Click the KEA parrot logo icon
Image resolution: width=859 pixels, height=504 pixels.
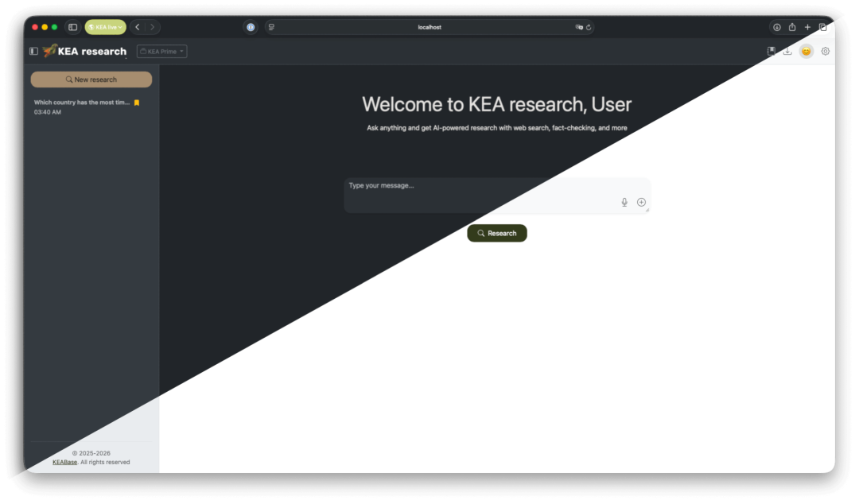pyautogui.click(x=51, y=51)
